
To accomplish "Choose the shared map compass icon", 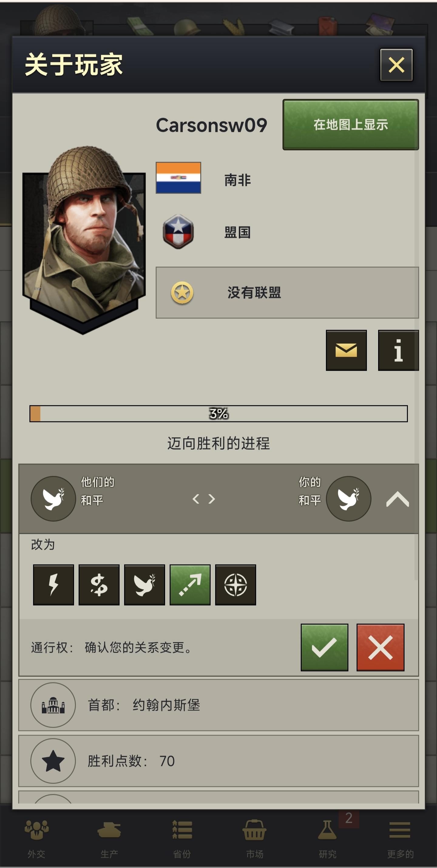I will [x=235, y=585].
